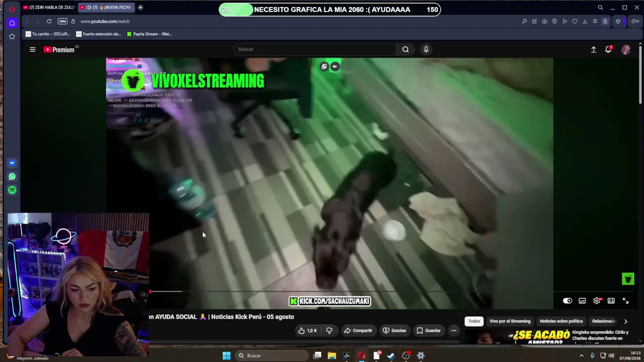Viewport: 644px width, 362px height.
Task: Open the YouTube account avatar menu
Action: point(626,49)
